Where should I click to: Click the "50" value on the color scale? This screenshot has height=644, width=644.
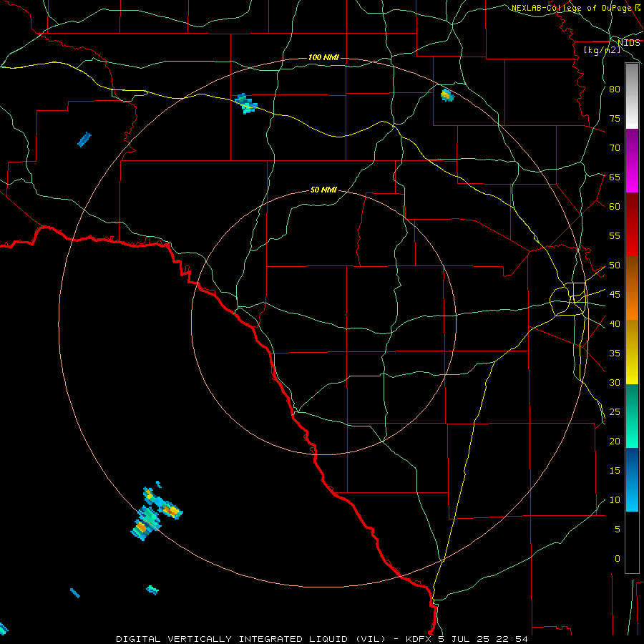click(x=615, y=265)
